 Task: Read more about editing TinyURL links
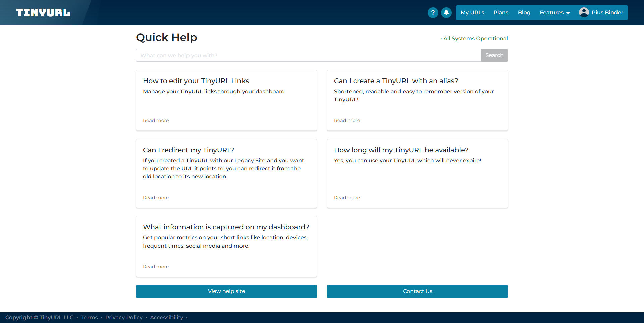(x=156, y=120)
